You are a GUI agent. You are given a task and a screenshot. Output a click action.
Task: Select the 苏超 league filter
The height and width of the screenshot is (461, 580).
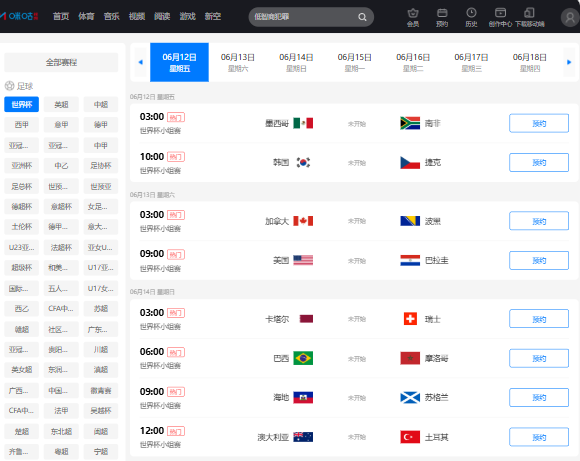pyautogui.click(x=101, y=308)
